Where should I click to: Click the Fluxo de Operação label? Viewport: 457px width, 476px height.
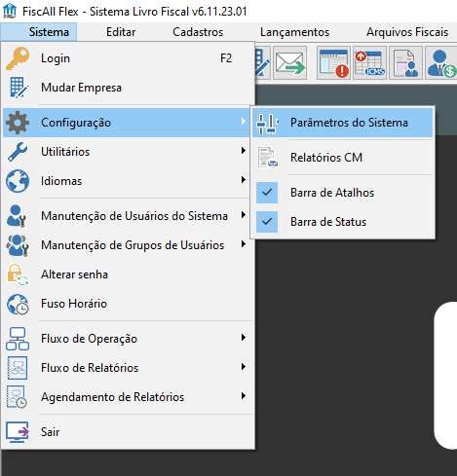coord(90,339)
